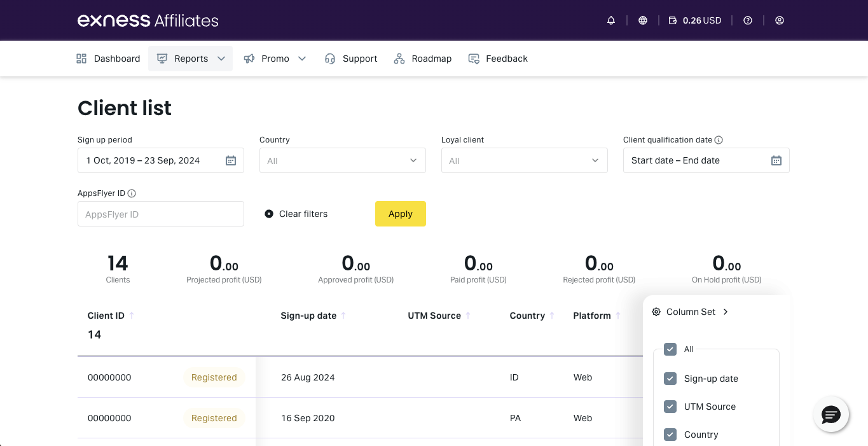Open the live chat bubble icon

coord(831,415)
